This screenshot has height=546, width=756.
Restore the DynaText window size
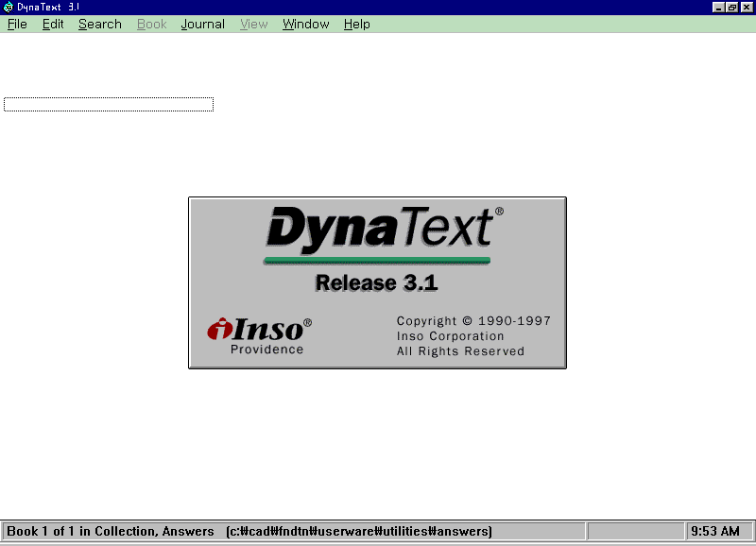pos(731,8)
